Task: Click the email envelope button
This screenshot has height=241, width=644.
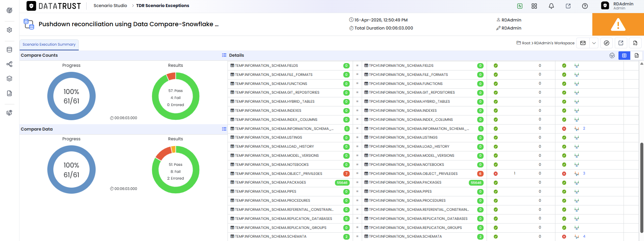Action: (x=583, y=43)
